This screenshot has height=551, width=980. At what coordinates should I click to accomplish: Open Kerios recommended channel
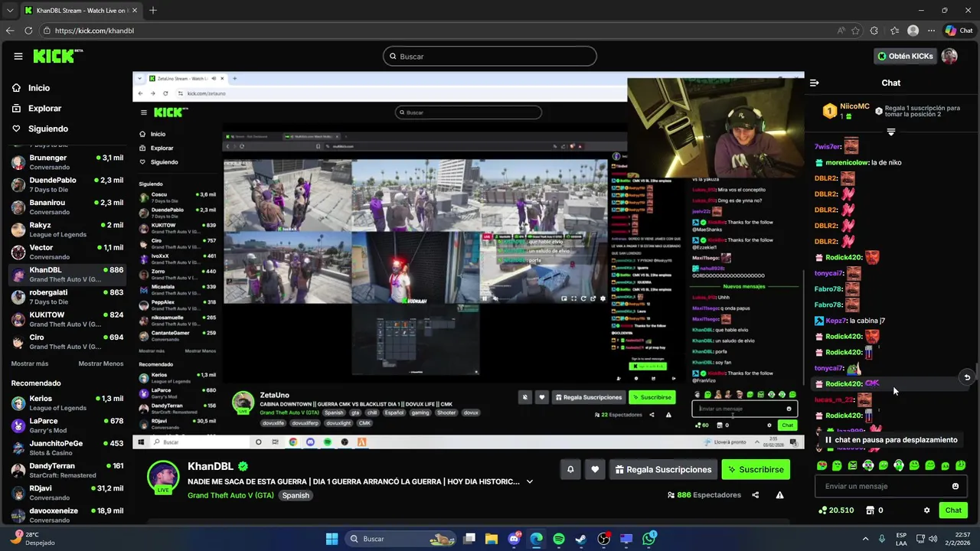tap(67, 403)
